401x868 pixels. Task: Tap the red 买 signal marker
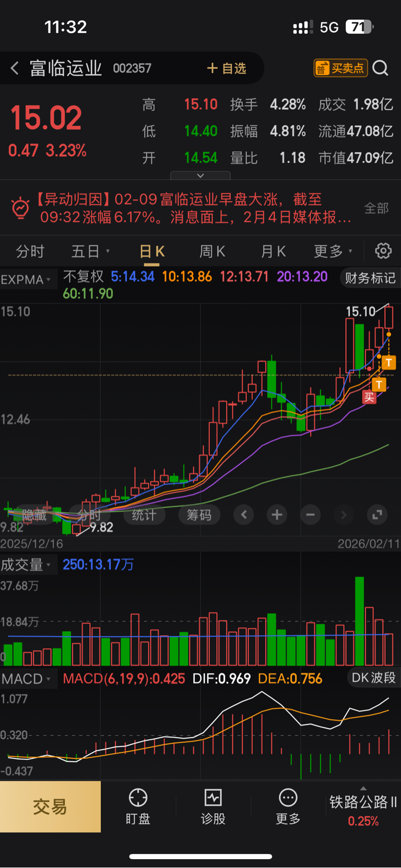[x=369, y=397]
